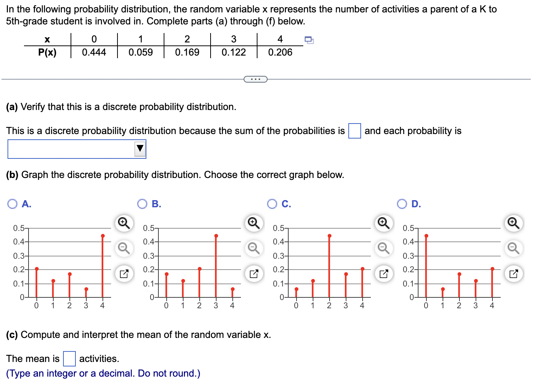Open graph A in external view
Viewport: 533px width, 392px height.
click(x=124, y=274)
